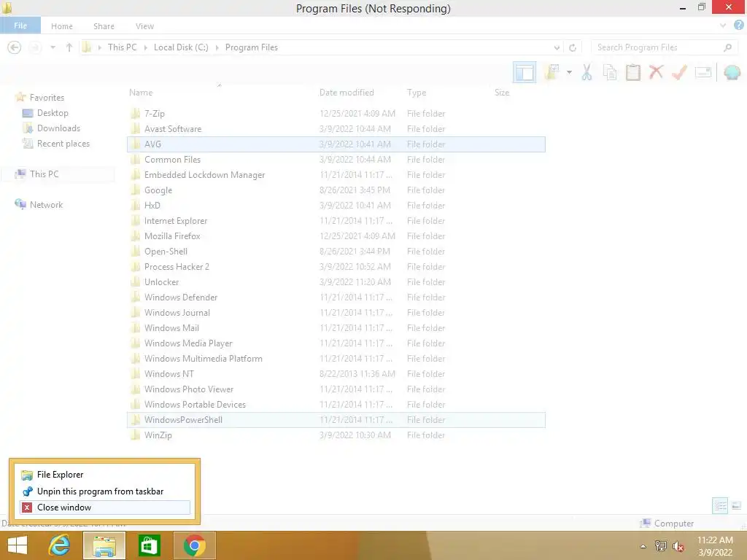
Task: Open address bar history dropdown
Action: click(557, 47)
